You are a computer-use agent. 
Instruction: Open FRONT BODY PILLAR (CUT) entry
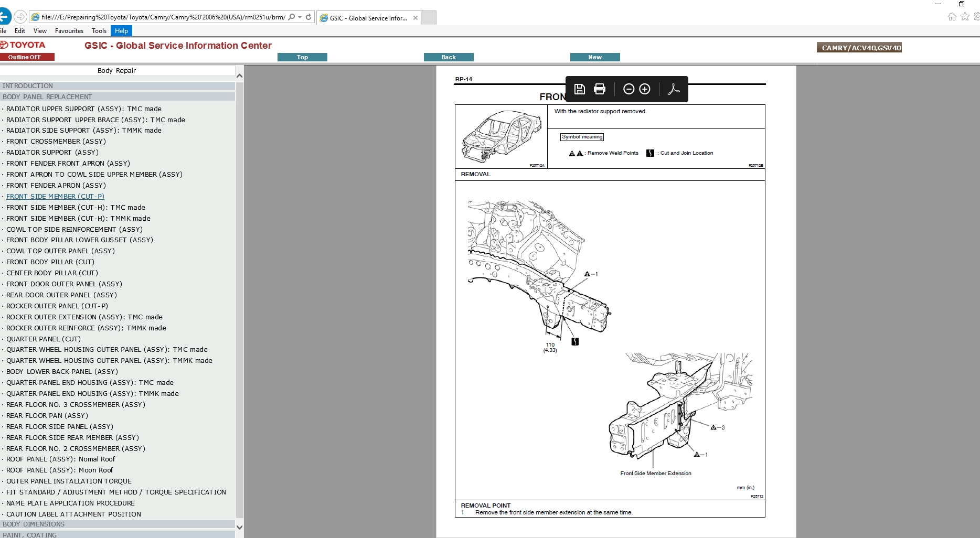[50, 262]
